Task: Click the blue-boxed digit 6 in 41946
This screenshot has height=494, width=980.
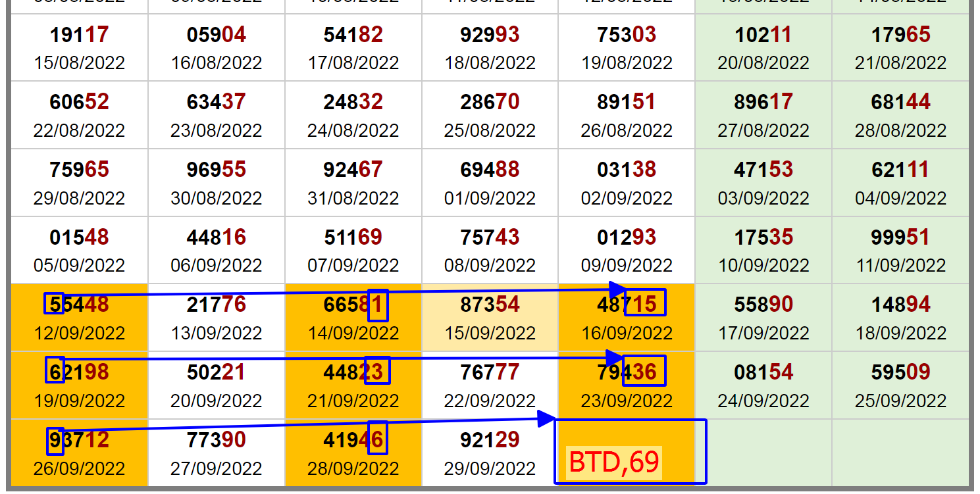Action: coord(377,438)
